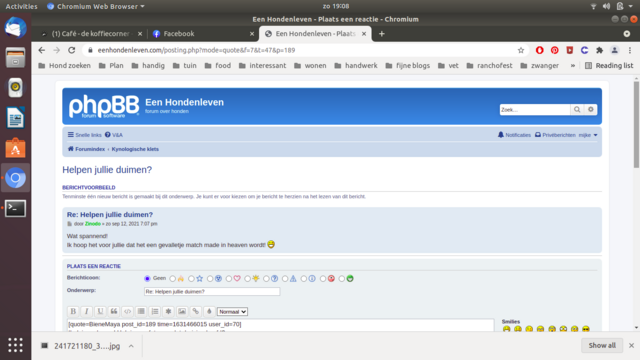Go back to the previous page

pyautogui.click(x=42, y=50)
